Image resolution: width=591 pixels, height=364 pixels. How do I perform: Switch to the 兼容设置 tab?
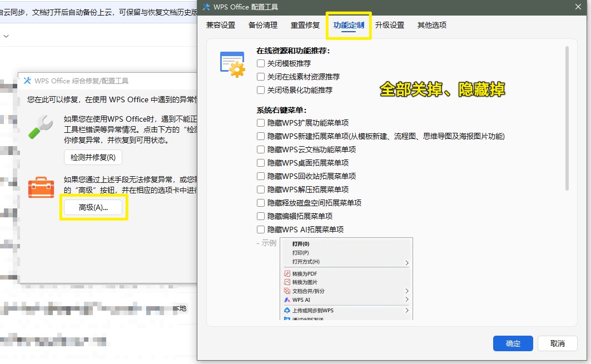(x=221, y=25)
